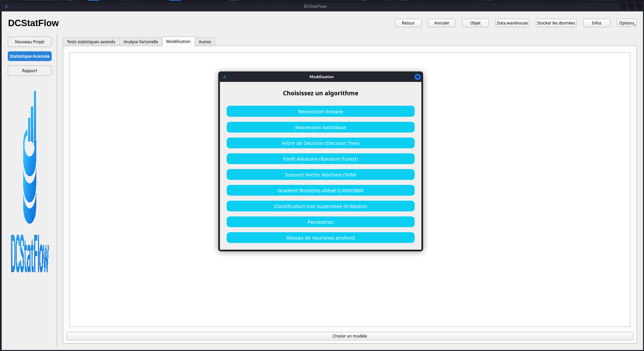Click the Modélisation dialog title icon
Viewport: 644px width, 351px height.
click(x=225, y=77)
